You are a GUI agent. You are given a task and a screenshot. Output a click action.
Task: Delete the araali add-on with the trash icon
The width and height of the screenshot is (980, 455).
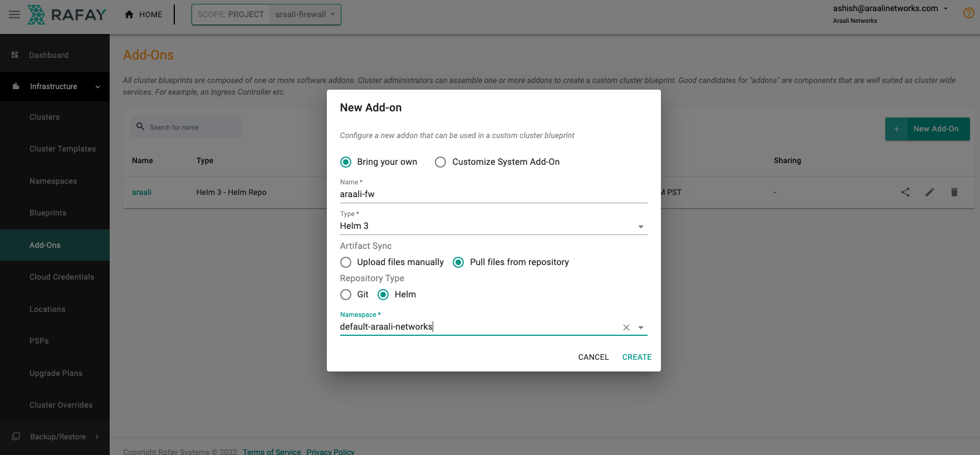(954, 192)
